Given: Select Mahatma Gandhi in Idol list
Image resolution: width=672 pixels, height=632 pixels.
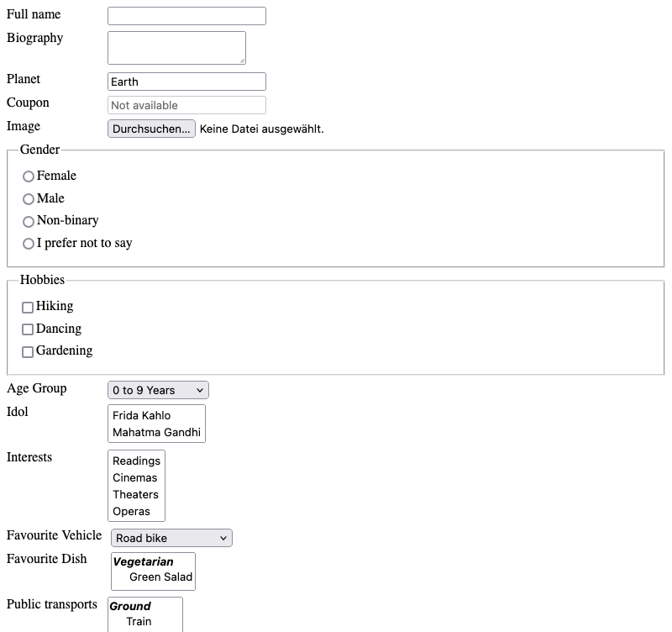Looking at the screenshot, I should click(x=156, y=432).
